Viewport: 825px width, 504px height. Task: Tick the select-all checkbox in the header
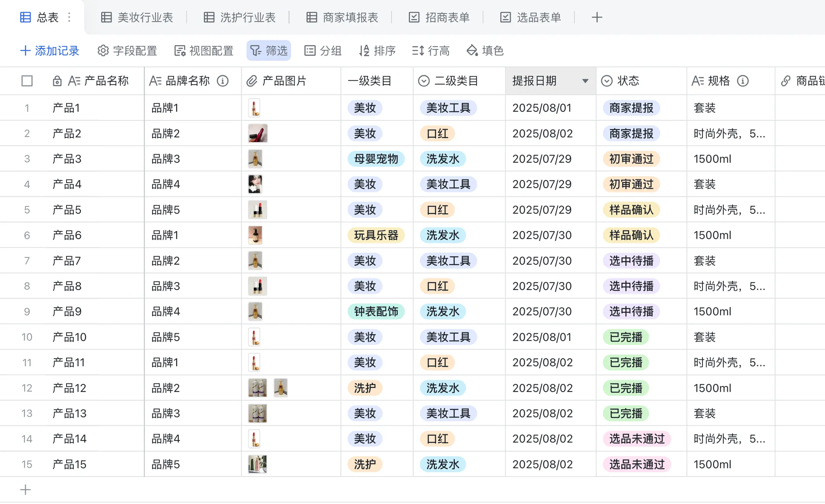click(x=27, y=81)
